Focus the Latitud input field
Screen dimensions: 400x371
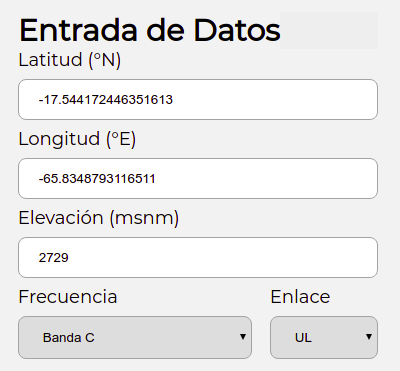[x=198, y=99]
